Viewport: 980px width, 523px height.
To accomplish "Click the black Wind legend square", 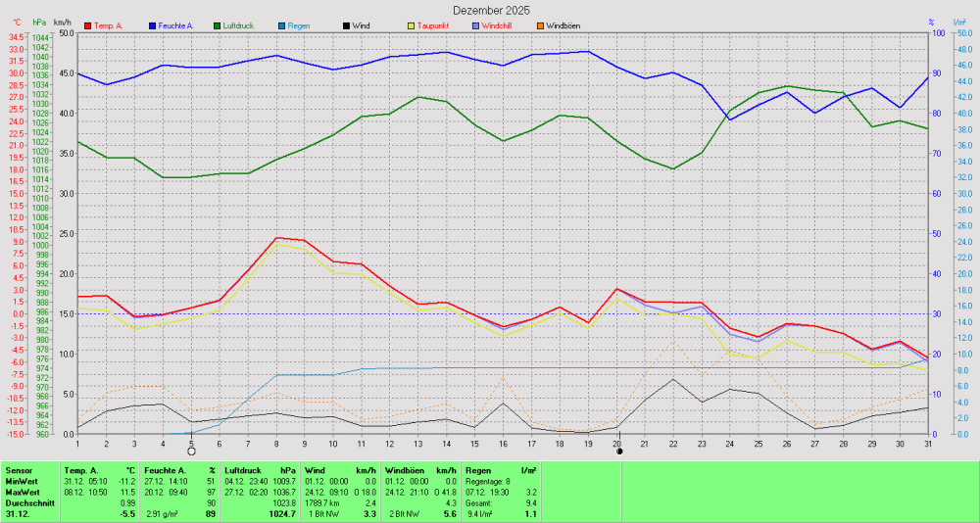I will pyautogui.click(x=346, y=24).
